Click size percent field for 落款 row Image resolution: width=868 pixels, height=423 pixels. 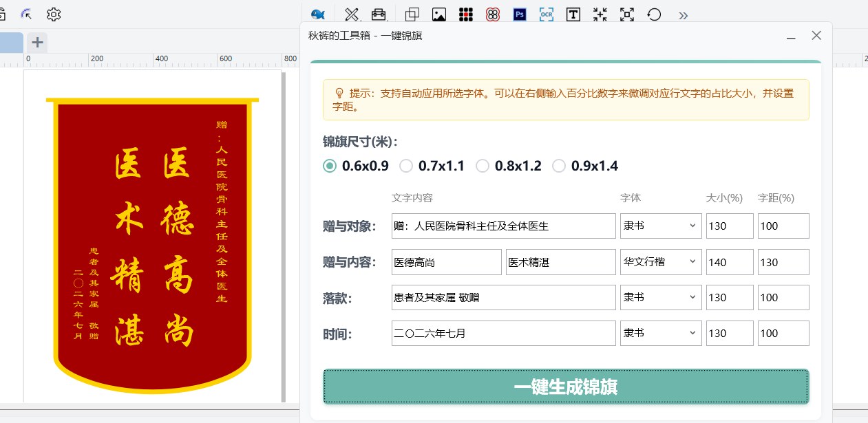pyautogui.click(x=730, y=297)
